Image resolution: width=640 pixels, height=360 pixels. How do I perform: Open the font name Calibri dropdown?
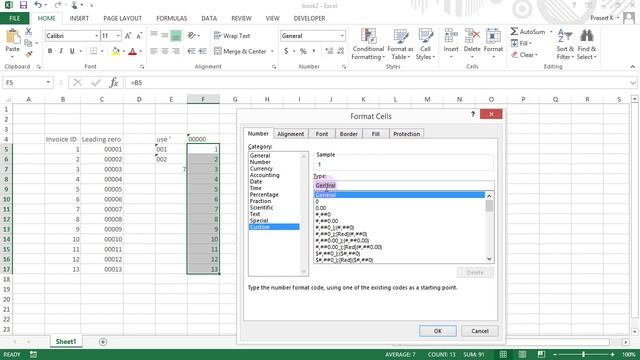tap(97, 36)
